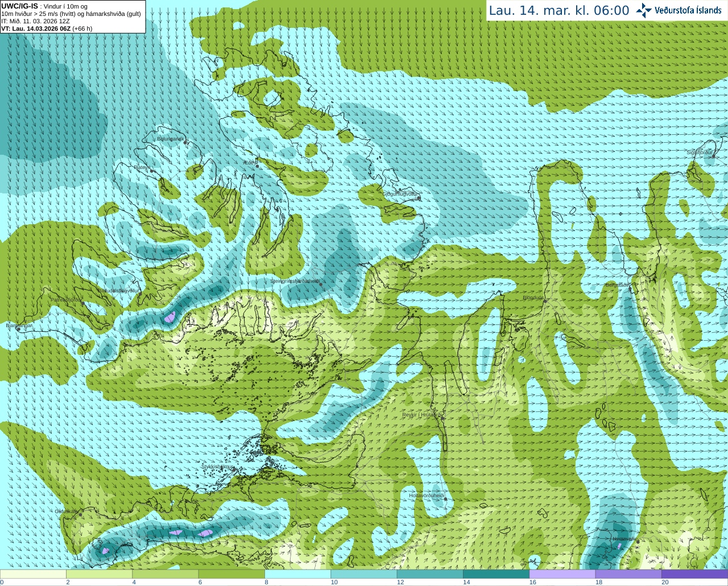728x586 pixels.
Task: Select the 12–14 m/s legend colour swatch
Action: [430, 574]
